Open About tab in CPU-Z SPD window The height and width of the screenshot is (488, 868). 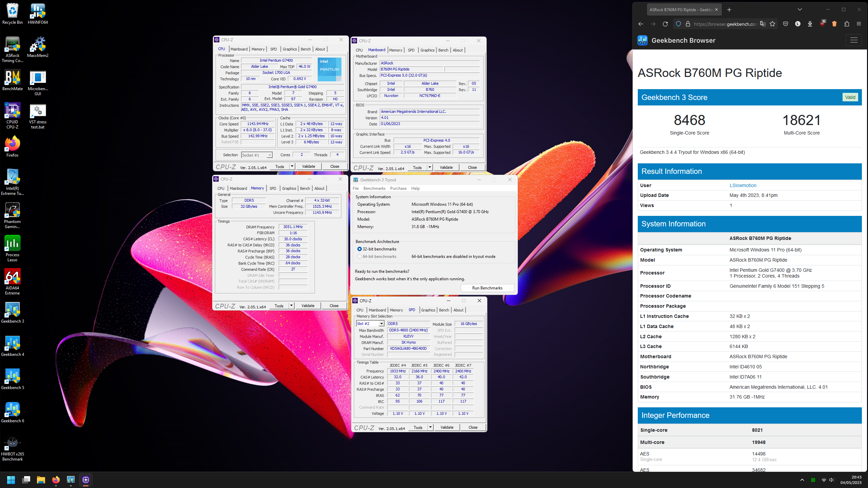458,310
